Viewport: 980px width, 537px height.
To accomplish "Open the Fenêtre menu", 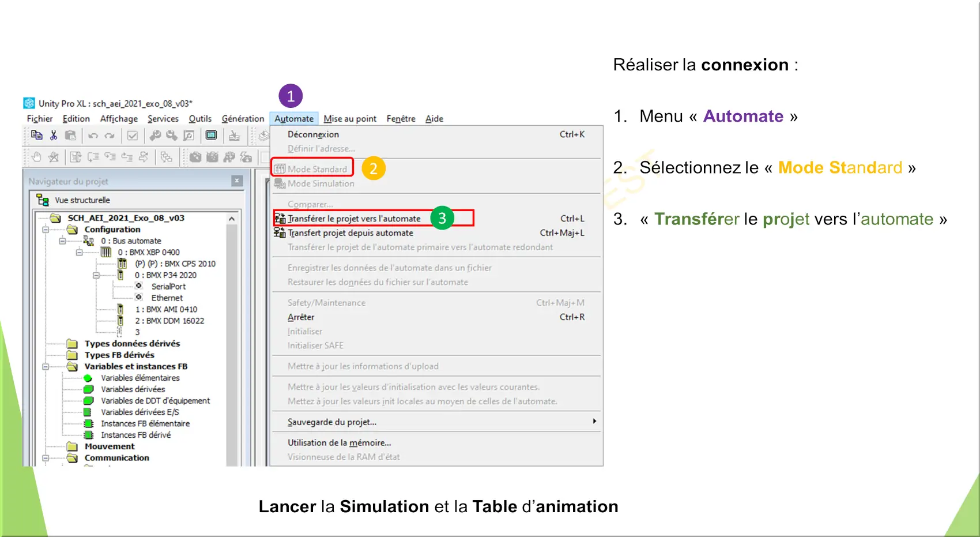I will click(401, 119).
